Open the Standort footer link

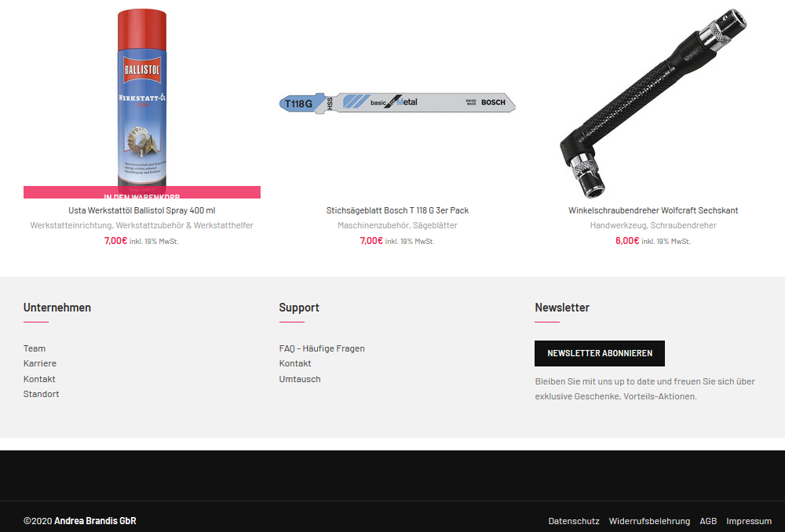(x=41, y=394)
